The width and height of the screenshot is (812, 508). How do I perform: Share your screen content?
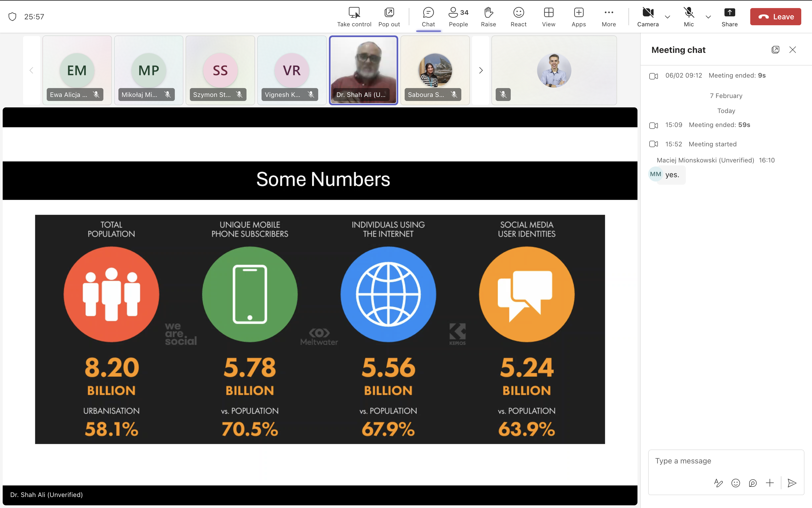tap(729, 17)
